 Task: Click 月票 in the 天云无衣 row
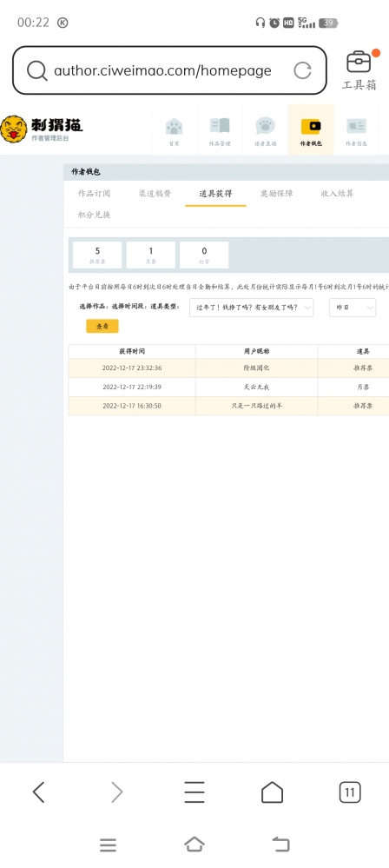363,387
